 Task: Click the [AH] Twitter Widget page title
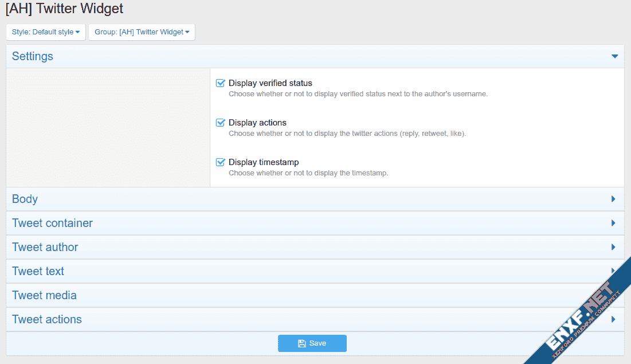click(65, 9)
